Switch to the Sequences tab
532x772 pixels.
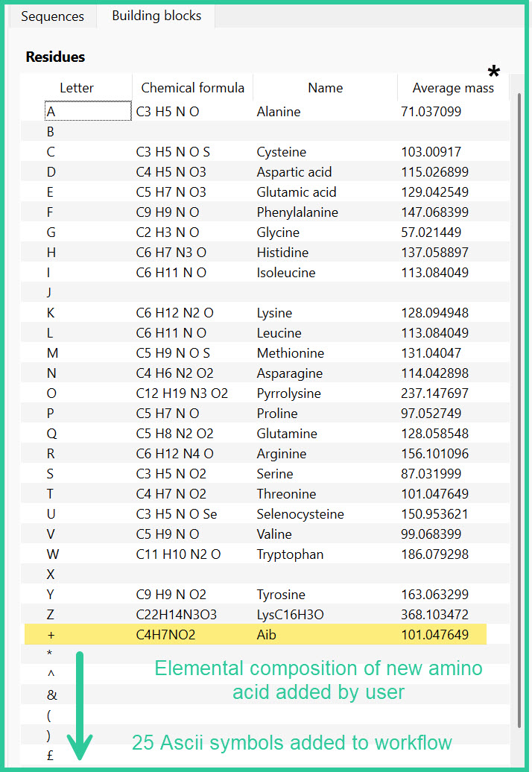[x=53, y=16]
